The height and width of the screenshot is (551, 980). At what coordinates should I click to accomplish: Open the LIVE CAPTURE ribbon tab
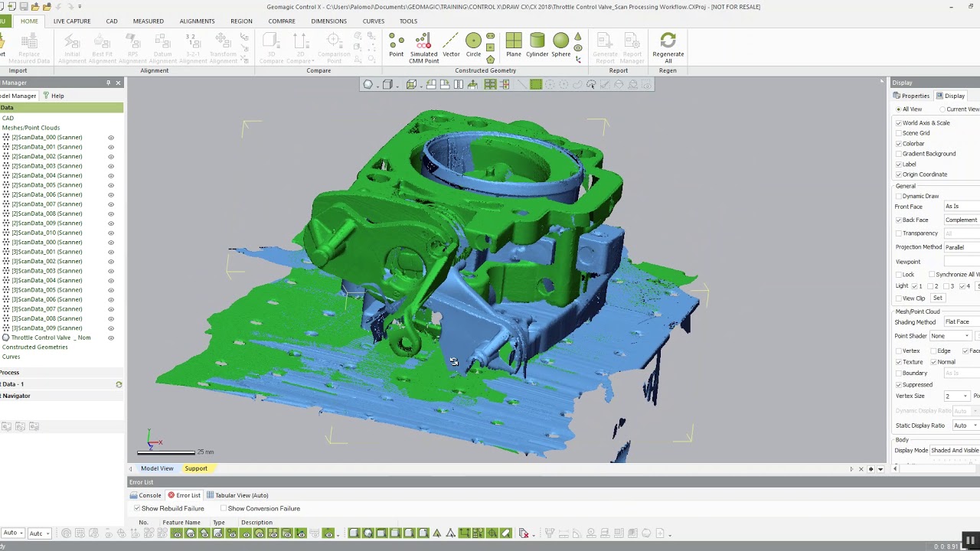(x=72, y=21)
